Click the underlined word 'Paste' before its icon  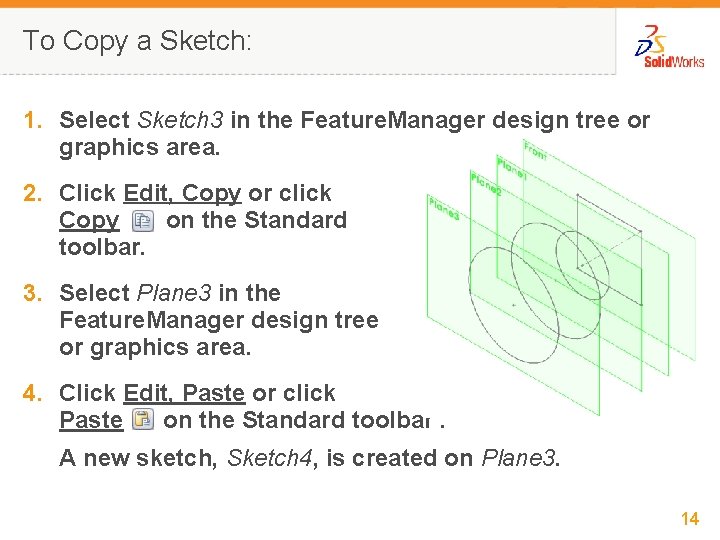click(90, 420)
